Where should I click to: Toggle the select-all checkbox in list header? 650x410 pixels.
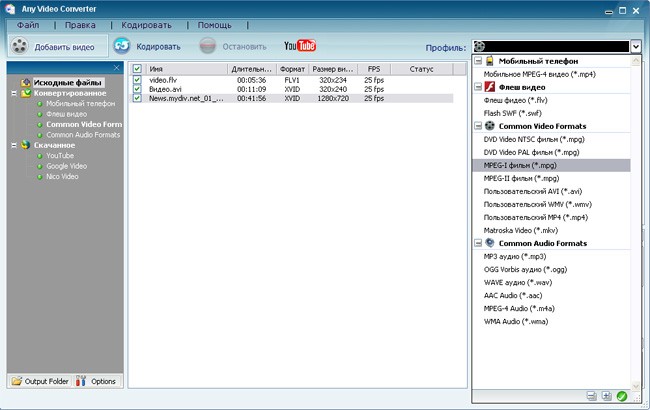pyautogui.click(x=137, y=68)
